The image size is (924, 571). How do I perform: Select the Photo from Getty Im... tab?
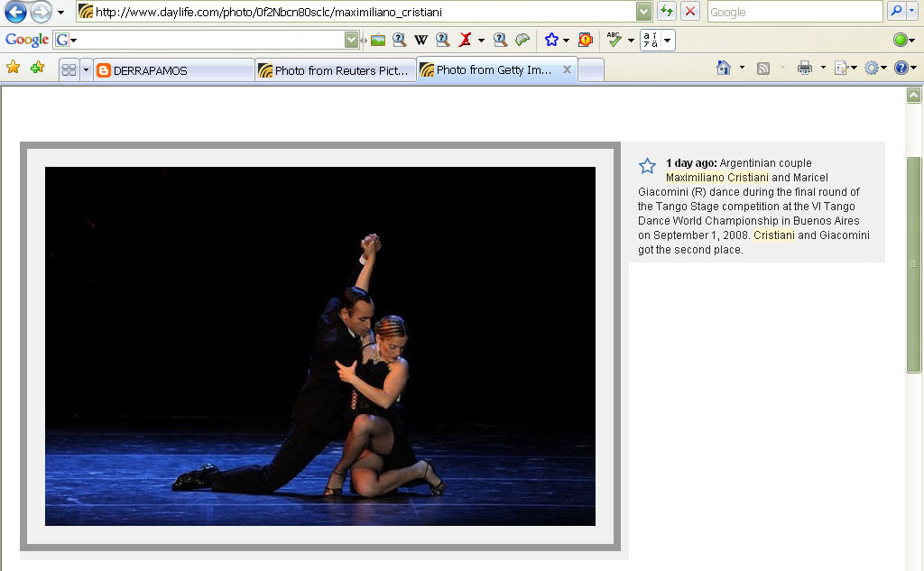tap(496, 69)
